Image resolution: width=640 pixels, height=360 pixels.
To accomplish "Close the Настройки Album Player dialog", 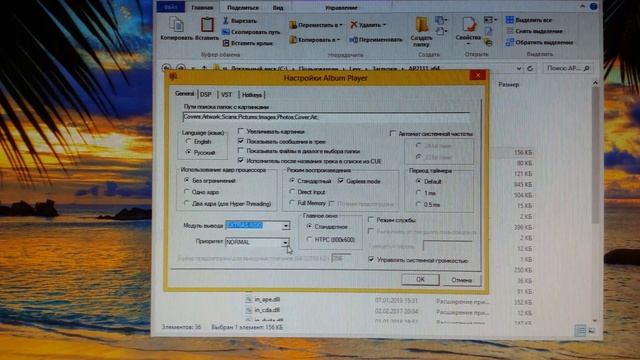I will pyautogui.click(x=478, y=76).
